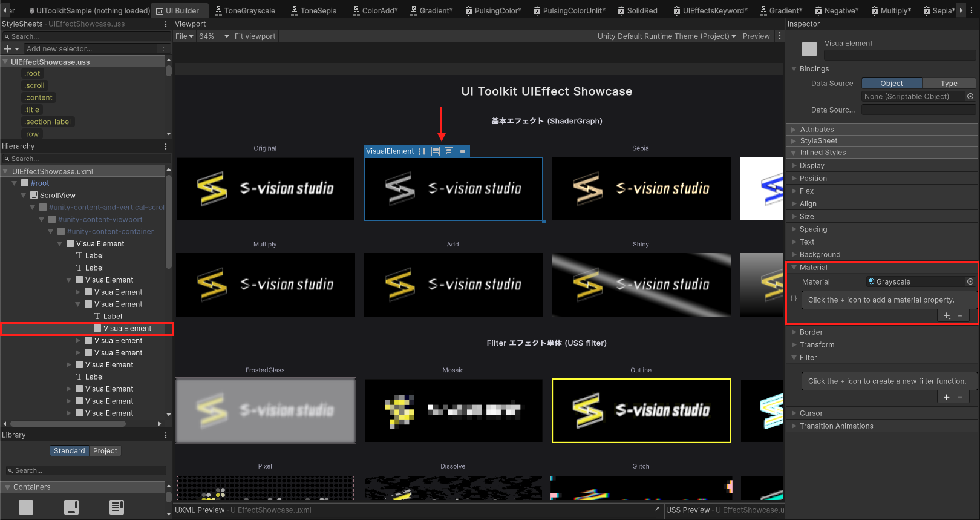The height and width of the screenshot is (520, 980).
Task: Add a material property with plus icon
Action: coord(947,316)
